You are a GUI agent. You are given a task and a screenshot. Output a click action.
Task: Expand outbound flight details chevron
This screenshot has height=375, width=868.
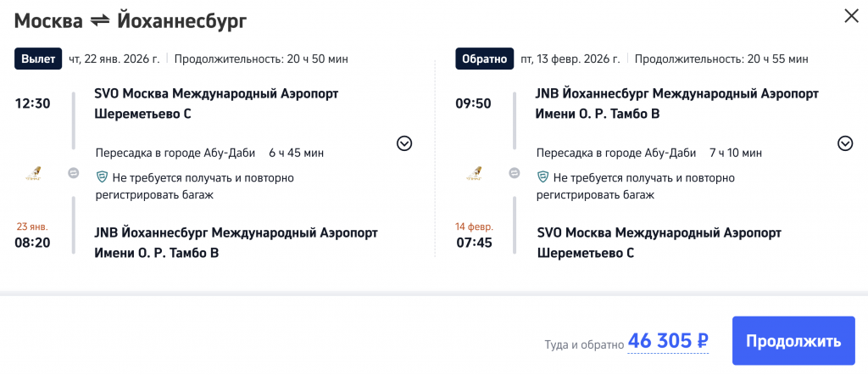tap(404, 143)
